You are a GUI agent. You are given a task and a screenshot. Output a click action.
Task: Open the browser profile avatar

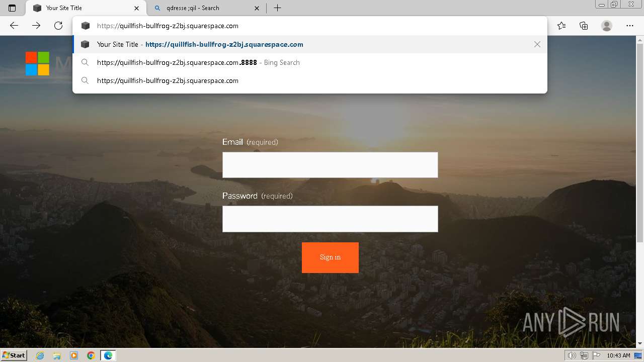point(607,26)
